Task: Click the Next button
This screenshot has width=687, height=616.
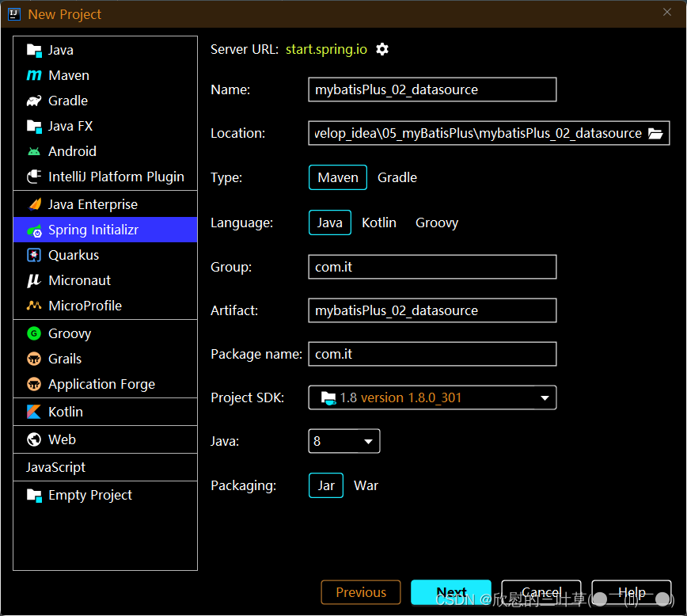Action: tap(451, 592)
